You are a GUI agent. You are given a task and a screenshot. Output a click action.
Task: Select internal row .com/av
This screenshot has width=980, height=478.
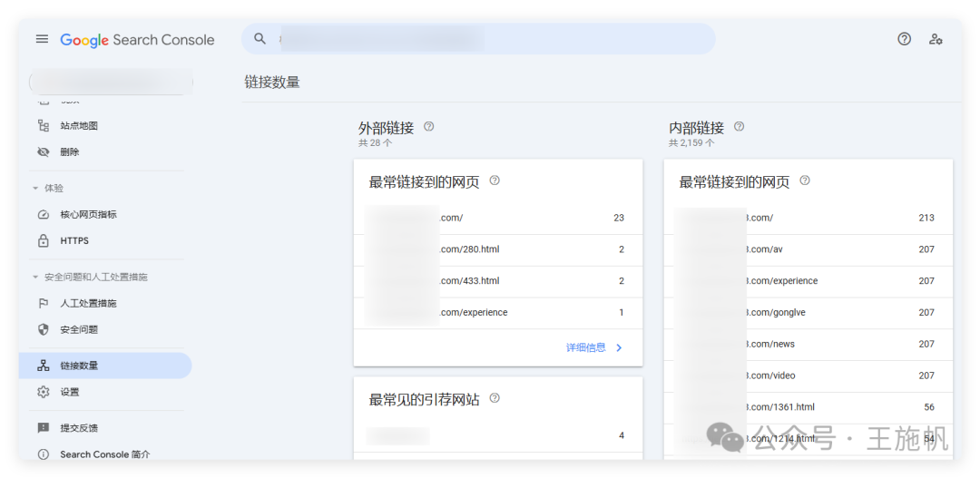point(808,250)
